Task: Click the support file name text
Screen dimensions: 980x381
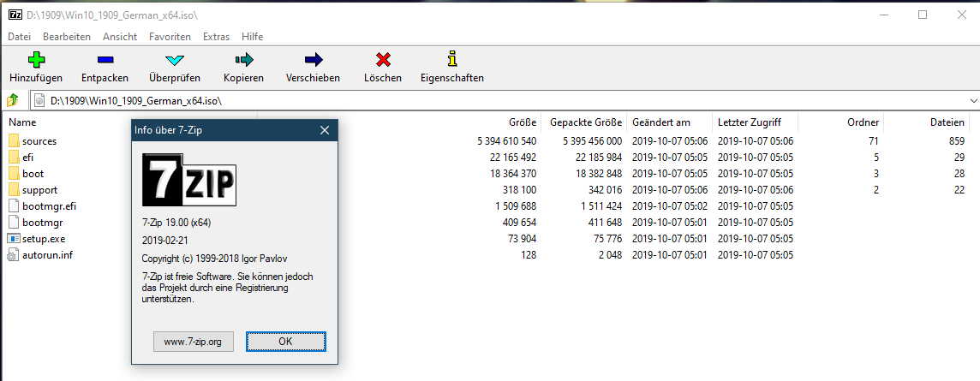Action: 40,190
